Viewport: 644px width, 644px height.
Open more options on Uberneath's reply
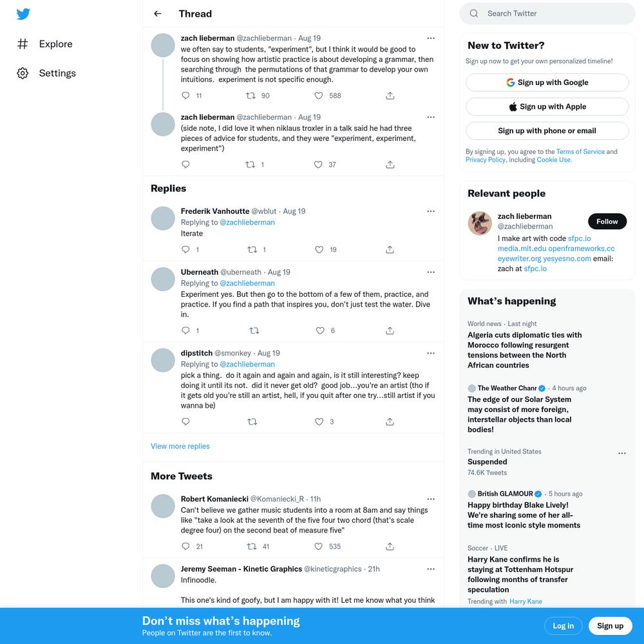pyautogui.click(x=430, y=272)
